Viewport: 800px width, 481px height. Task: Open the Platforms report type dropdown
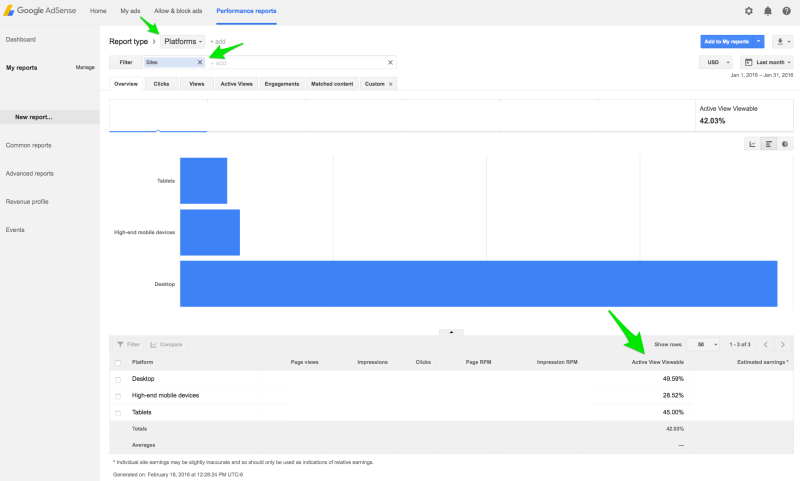pyautogui.click(x=183, y=42)
